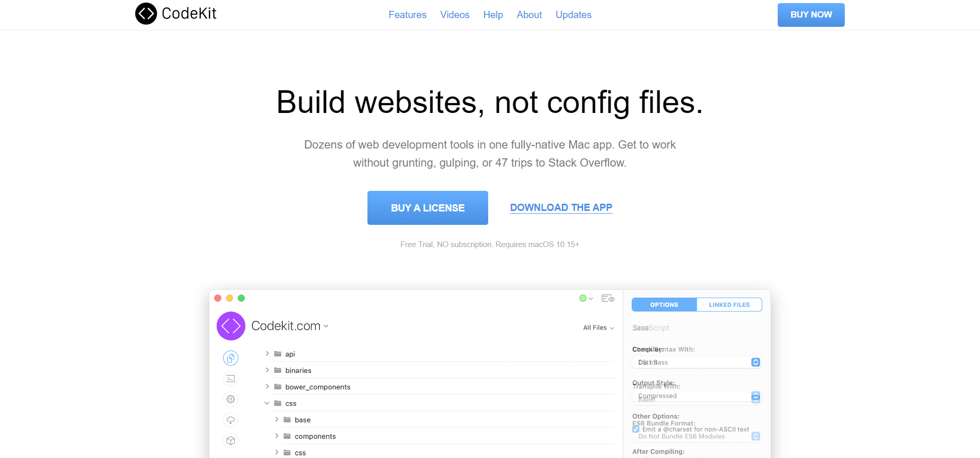Open the About page
The height and width of the screenshot is (458, 980).
tap(529, 14)
